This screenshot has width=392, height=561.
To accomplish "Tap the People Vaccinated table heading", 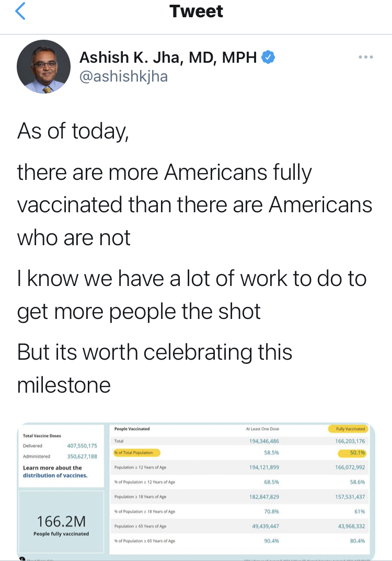I will [x=132, y=429].
